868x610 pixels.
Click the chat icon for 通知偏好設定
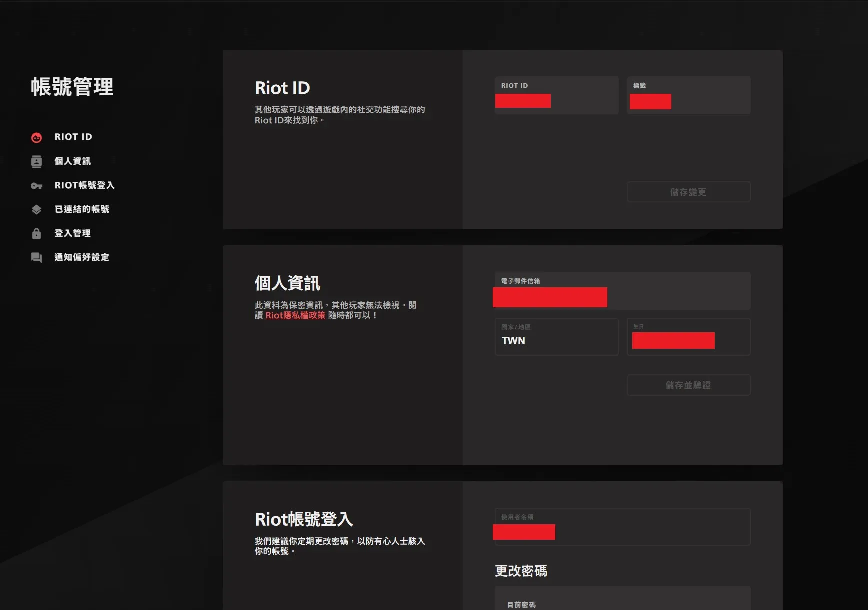(x=36, y=257)
